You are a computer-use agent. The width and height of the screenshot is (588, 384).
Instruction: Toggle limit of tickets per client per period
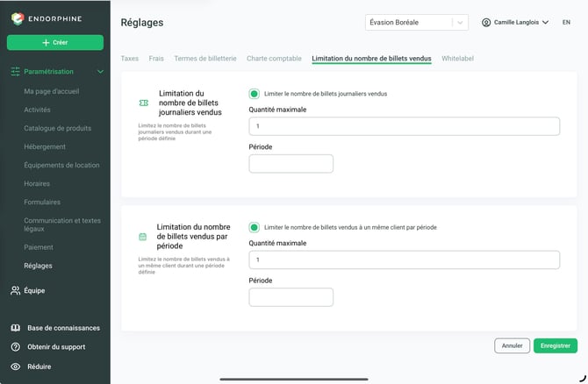pyautogui.click(x=254, y=227)
